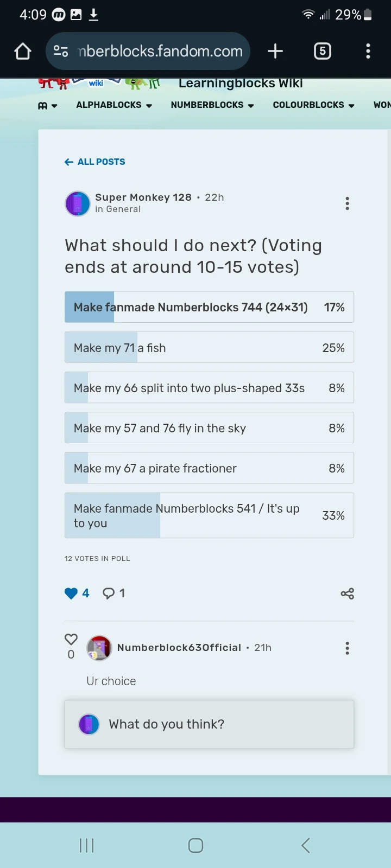The height and width of the screenshot is (868, 391).
Task: Vote for 'Make my 71 a fish'
Action: [209, 347]
